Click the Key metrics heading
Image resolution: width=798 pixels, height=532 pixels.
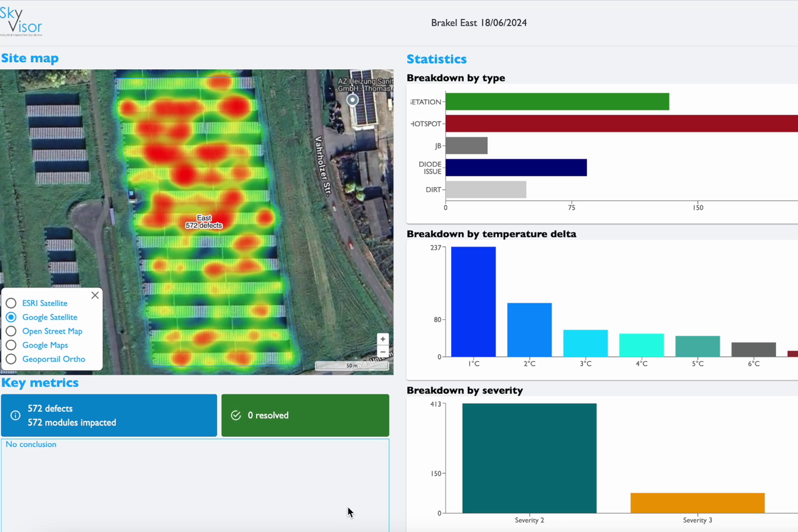coord(40,383)
